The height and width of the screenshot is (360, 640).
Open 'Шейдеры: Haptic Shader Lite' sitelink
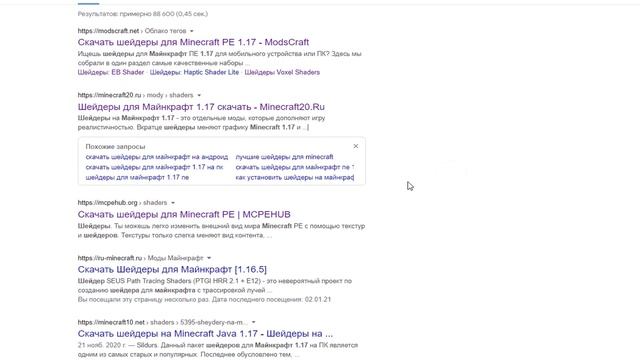point(194,72)
